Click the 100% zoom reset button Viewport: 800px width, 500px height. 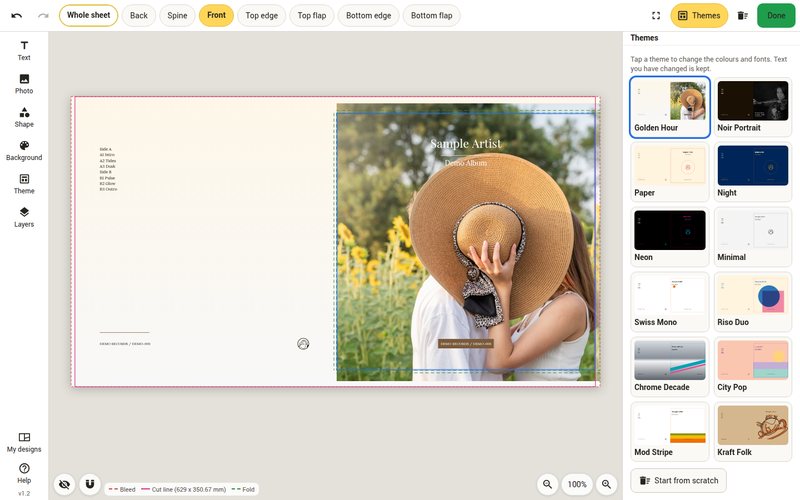[577, 484]
